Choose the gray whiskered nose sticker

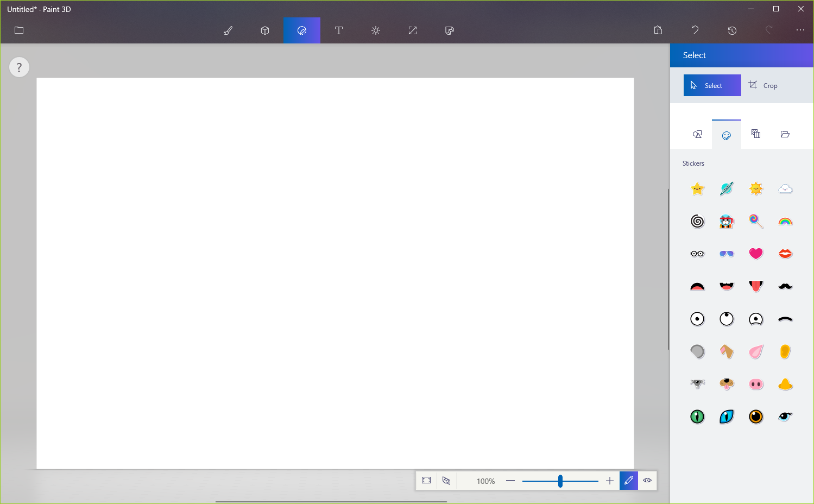pyautogui.click(x=697, y=384)
